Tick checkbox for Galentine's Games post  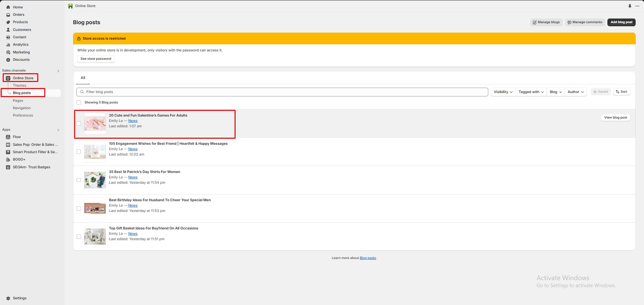[x=79, y=124]
